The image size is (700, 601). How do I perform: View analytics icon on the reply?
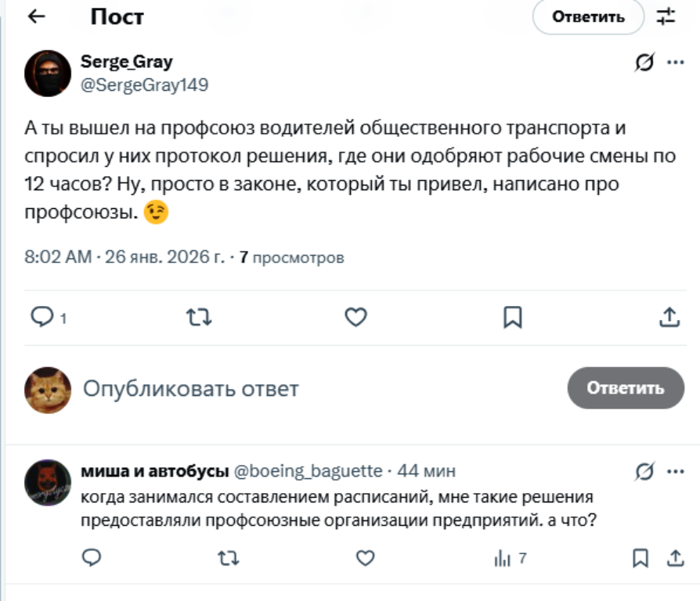click(x=502, y=558)
